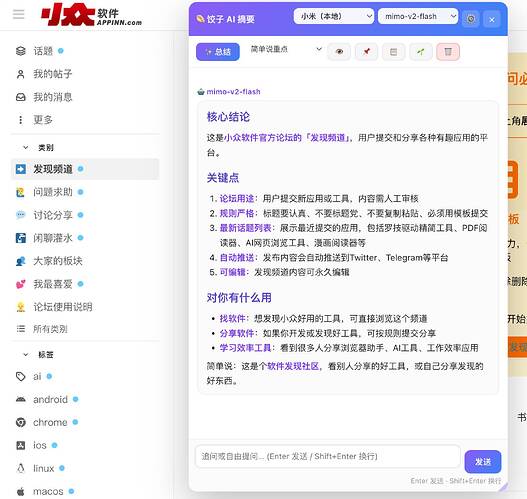
Task: Click the 闲聊灌水 category icon
Action: (x=21, y=238)
